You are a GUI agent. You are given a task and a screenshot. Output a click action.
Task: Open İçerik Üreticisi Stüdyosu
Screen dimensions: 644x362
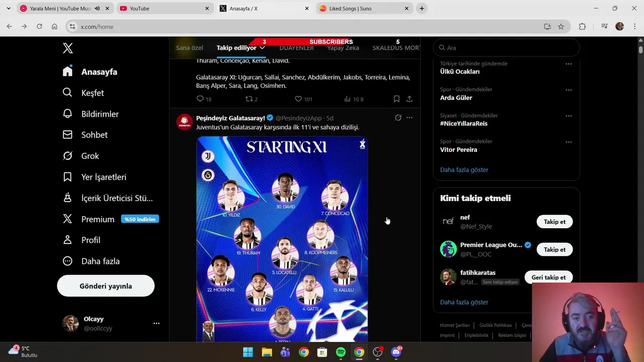coord(107,198)
